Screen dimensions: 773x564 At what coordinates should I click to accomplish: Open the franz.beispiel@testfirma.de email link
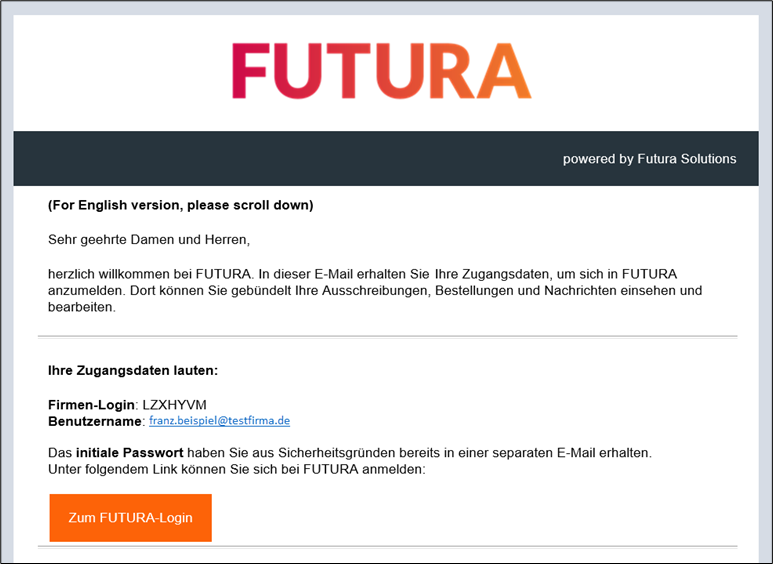point(219,422)
